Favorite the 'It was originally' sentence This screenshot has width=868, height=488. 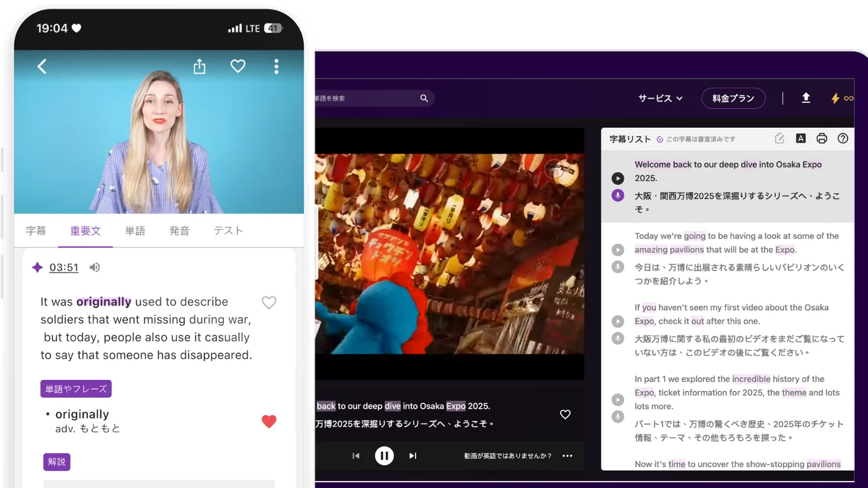pos(269,302)
